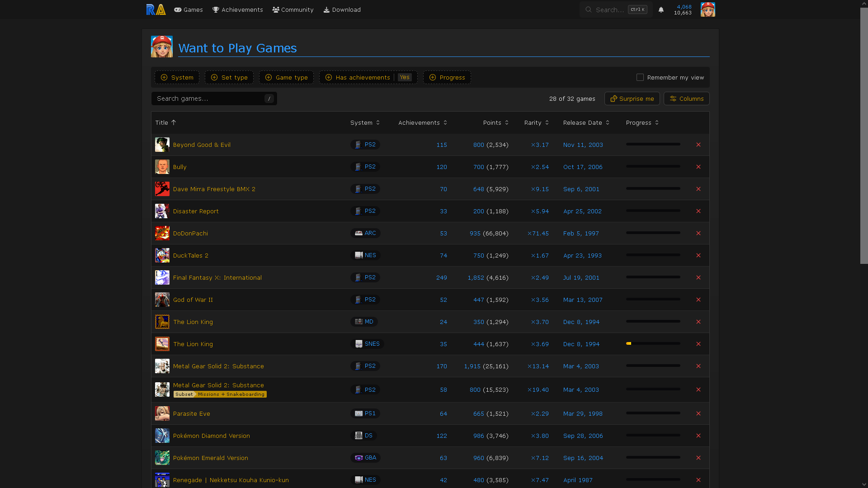The width and height of the screenshot is (868, 488).
Task: Sort by the Points column header
Action: (496, 122)
